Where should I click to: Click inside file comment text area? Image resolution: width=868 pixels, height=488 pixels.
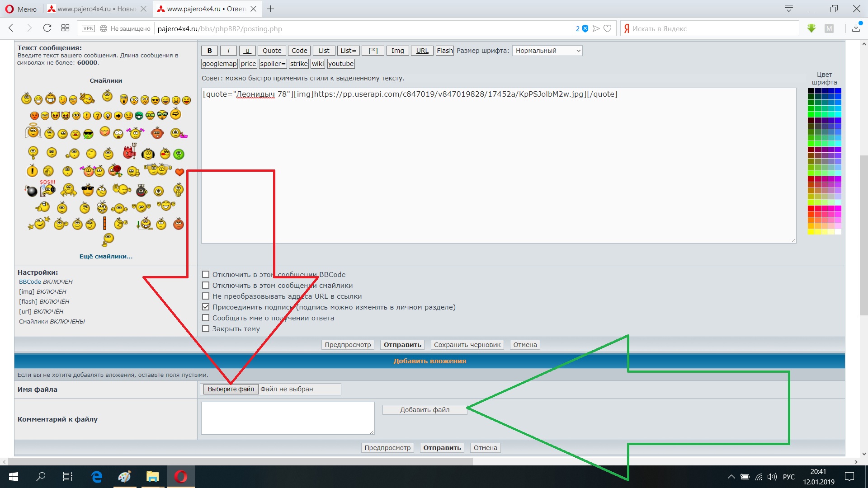click(288, 418)
